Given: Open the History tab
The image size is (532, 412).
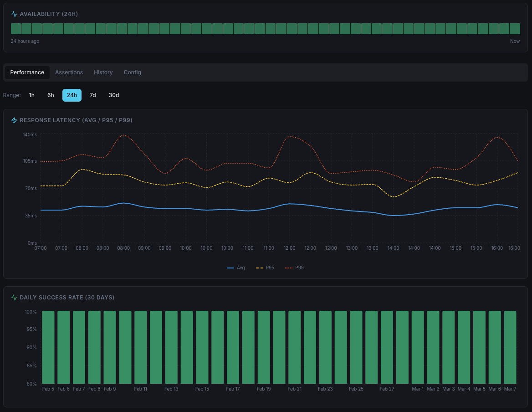Looking at the screenshot, I should (x=103, y=72).
